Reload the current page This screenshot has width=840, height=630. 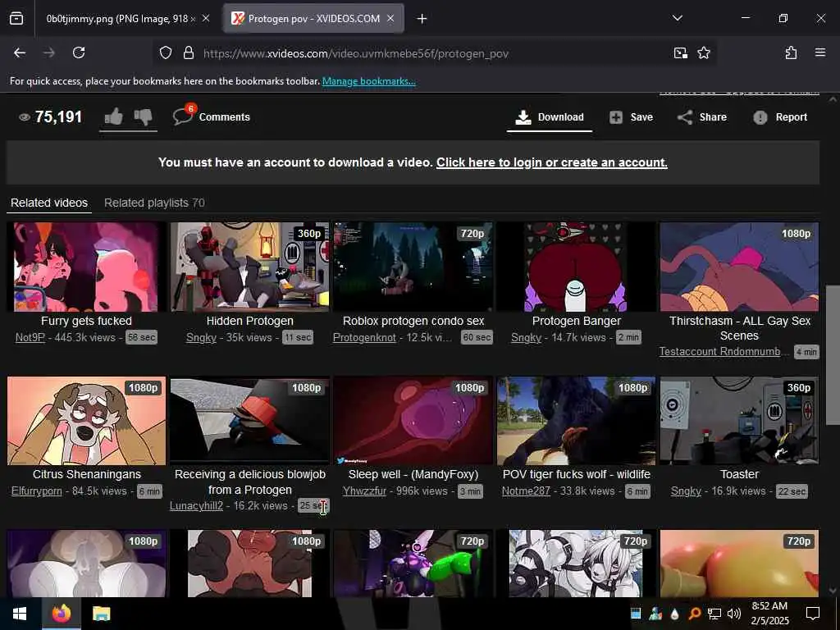[79, 52]
